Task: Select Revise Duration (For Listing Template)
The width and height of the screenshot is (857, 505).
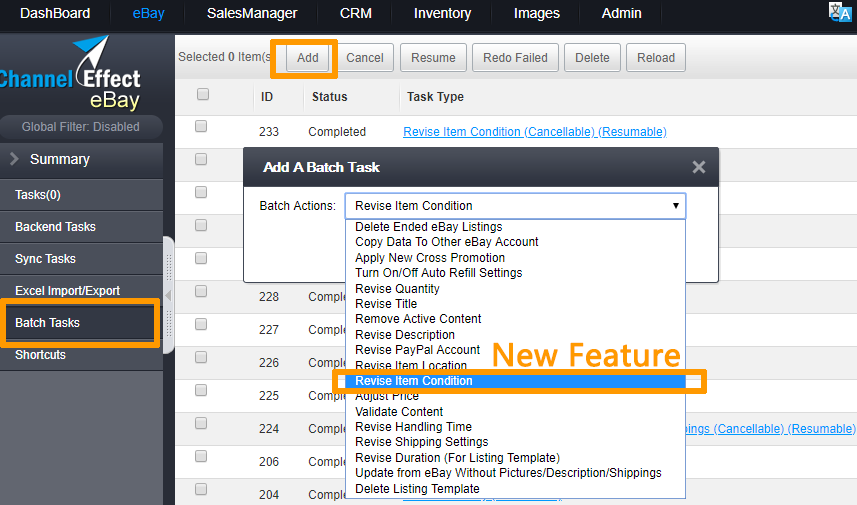Action: point(515,457)
